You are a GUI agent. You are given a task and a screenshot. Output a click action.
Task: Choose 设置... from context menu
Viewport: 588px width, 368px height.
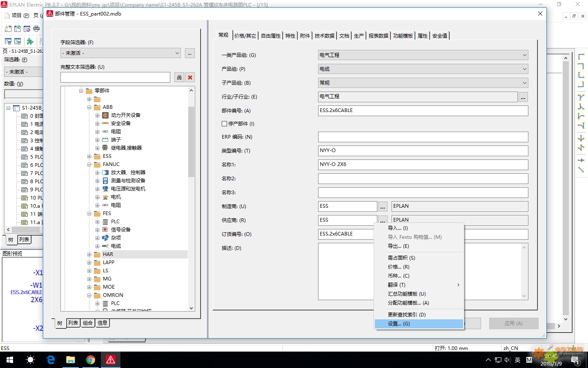tap(419, 324)
